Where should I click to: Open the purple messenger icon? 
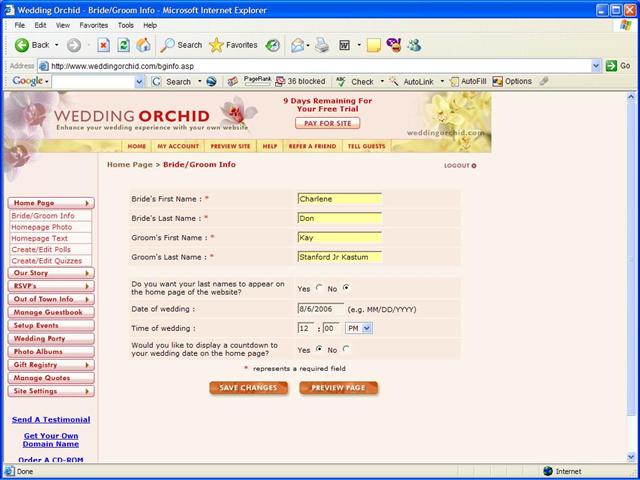(394, 45)
